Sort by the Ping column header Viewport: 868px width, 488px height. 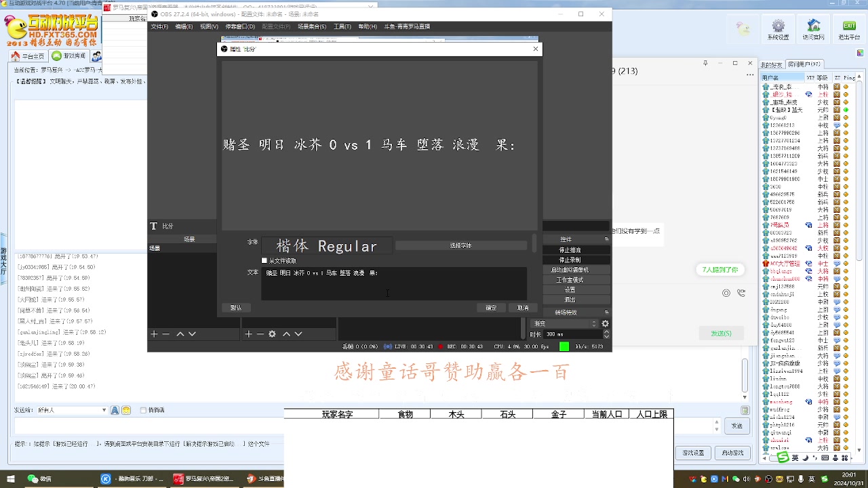tap(848, 78)
